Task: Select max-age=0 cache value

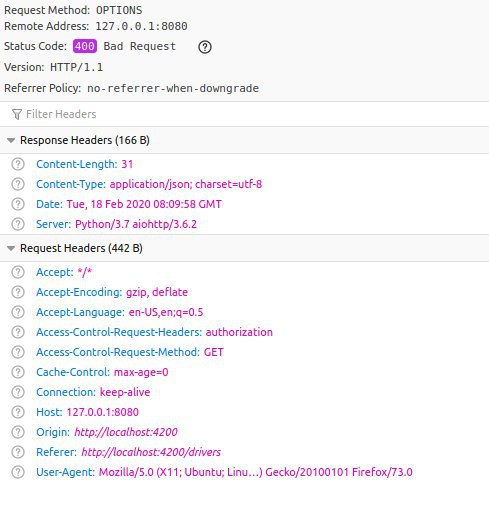Action: point(141,372)
